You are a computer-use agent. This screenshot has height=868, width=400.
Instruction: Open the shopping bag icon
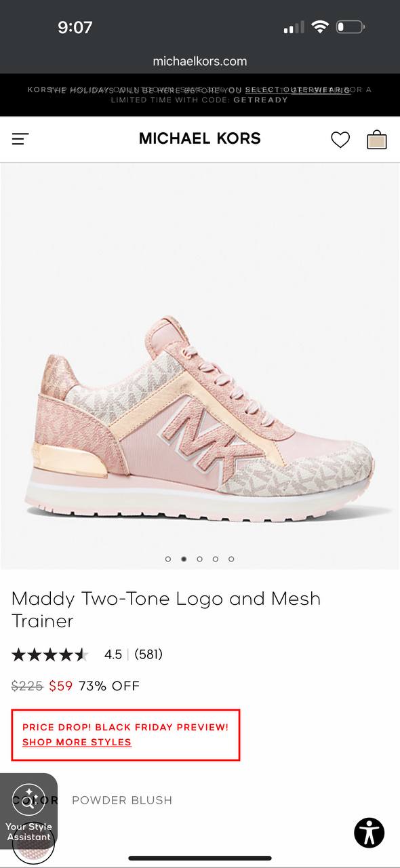pos(377,139)
